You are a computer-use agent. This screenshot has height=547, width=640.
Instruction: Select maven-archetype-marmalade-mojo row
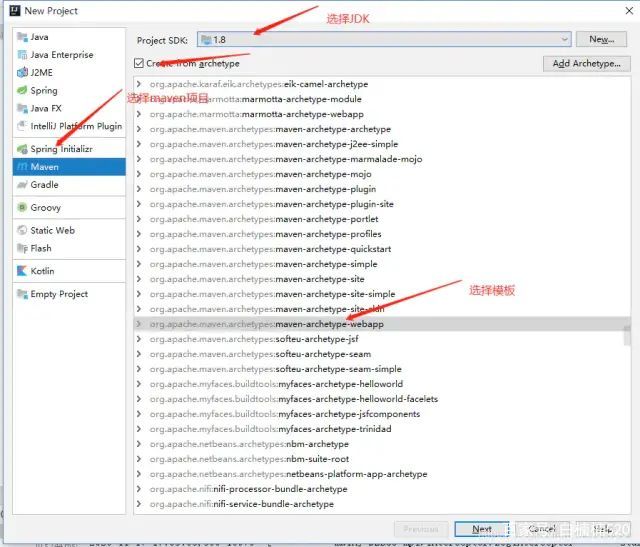click(x=382, y=159)
